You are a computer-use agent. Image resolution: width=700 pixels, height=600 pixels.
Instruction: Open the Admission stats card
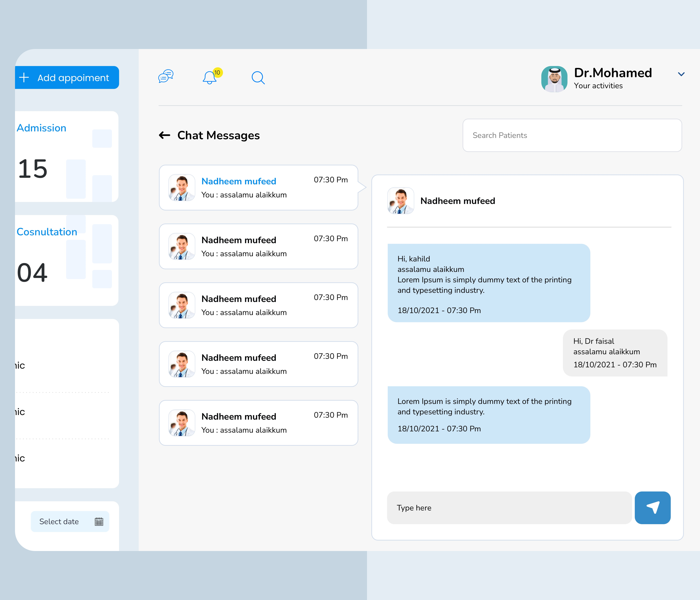click(x=66, y=157)
